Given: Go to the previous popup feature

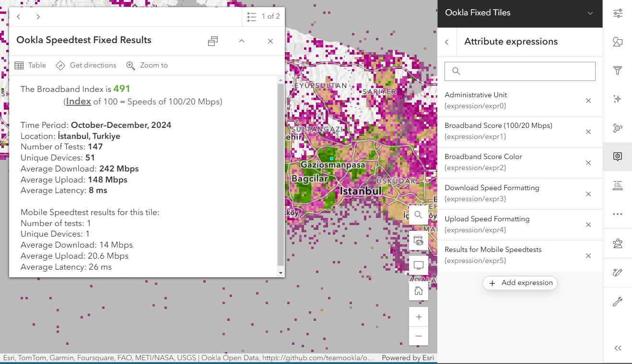Looking at the screenshot, I should [x=19, y=17].
